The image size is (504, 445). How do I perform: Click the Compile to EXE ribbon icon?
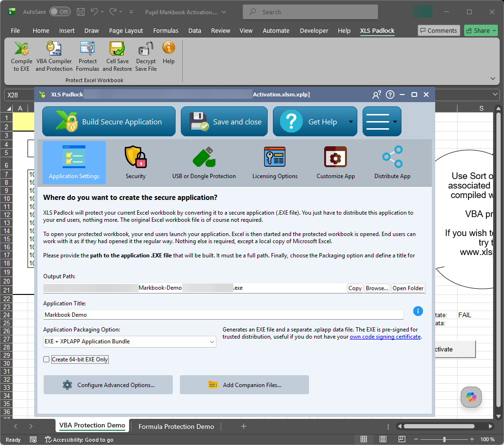[21, 57]
